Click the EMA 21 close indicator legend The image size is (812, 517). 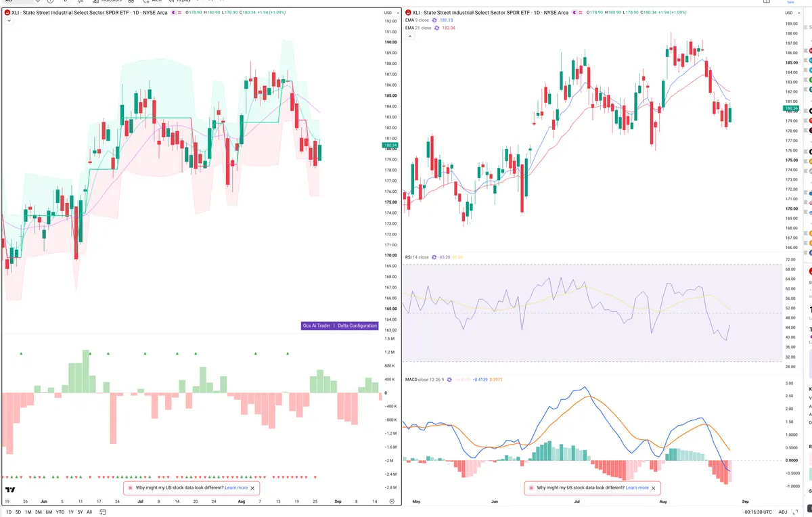pyautogui.click(x=418, y=28)
